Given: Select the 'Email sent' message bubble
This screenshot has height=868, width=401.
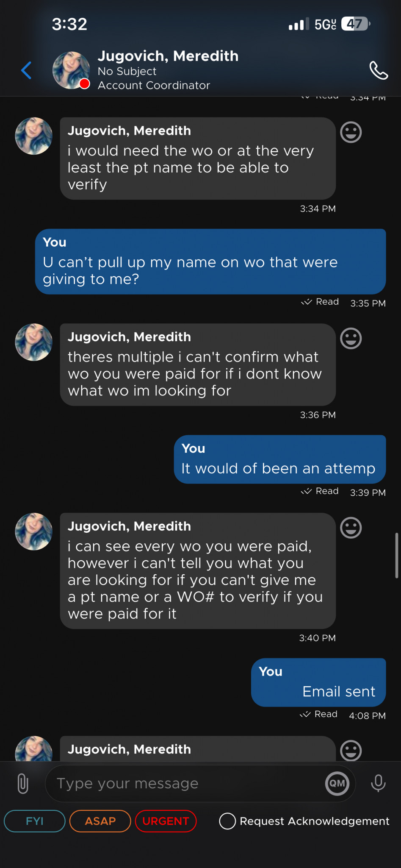Looking at the screenshot, I should (318, 682).
